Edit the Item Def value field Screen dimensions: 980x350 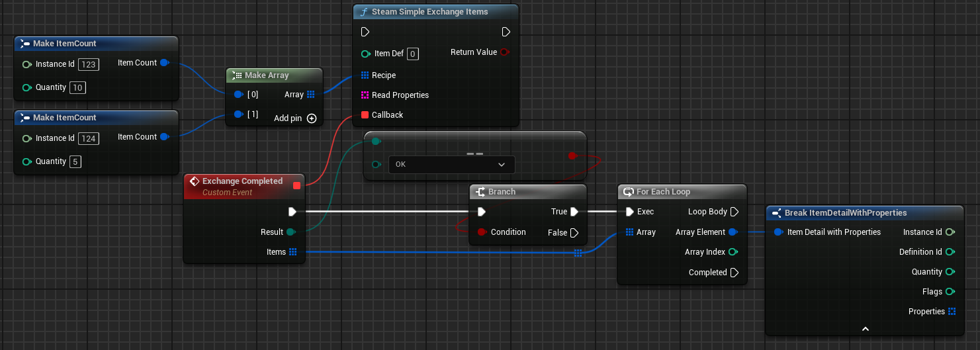[412, 54]
